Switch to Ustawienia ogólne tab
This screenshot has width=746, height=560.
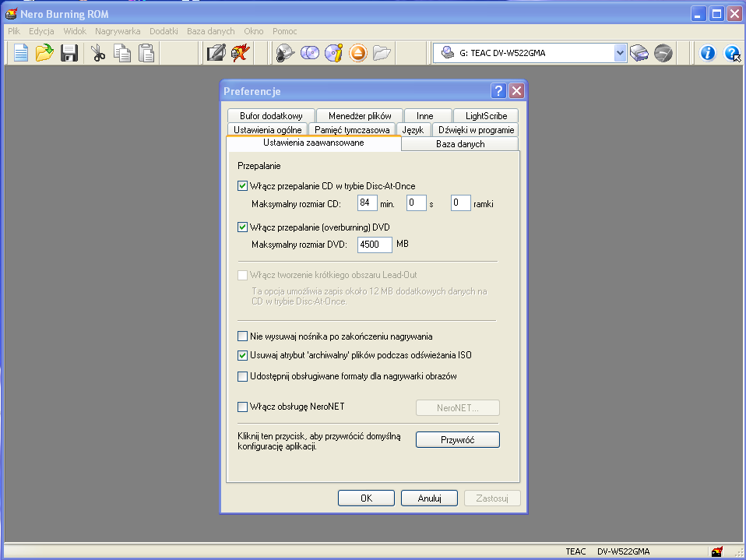pyautogui.click(x=267, y=130)
